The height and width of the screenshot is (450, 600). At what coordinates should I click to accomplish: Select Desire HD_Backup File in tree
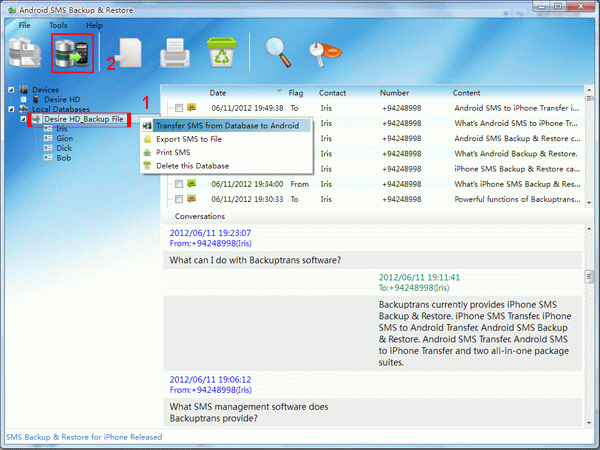[x=84, y=119]
